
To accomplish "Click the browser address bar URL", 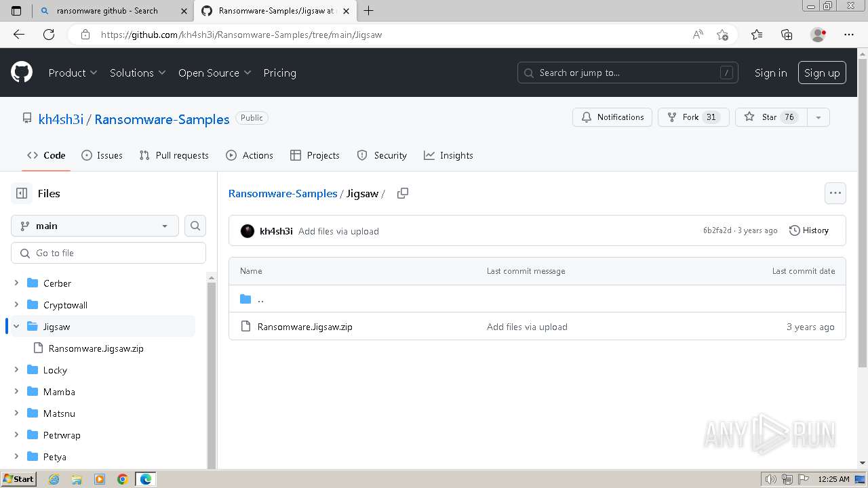I will coord(241,35).
